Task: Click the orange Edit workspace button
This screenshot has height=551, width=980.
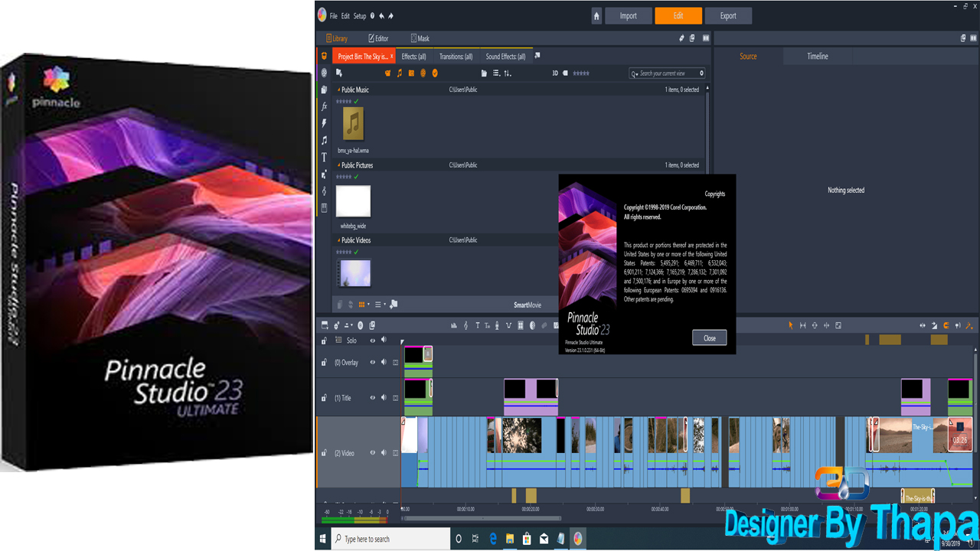Action: point(678,16)
